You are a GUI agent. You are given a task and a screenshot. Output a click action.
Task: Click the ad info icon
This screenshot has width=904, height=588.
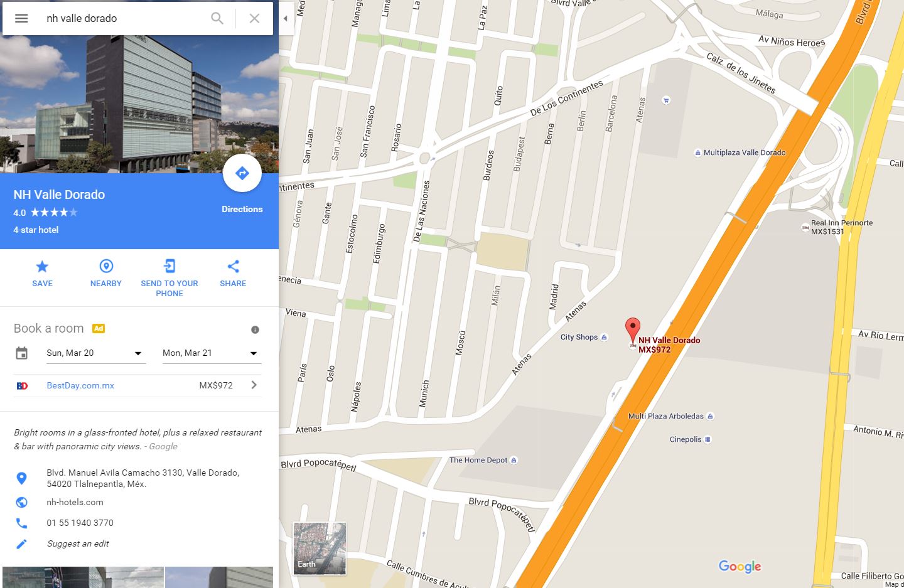pyautogui.click(x=255, y=329)
